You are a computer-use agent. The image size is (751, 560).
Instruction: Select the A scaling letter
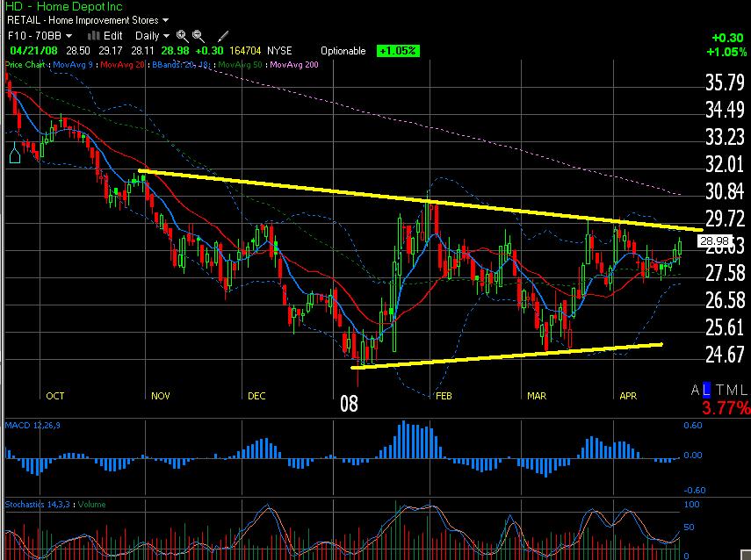coord(696,390)
